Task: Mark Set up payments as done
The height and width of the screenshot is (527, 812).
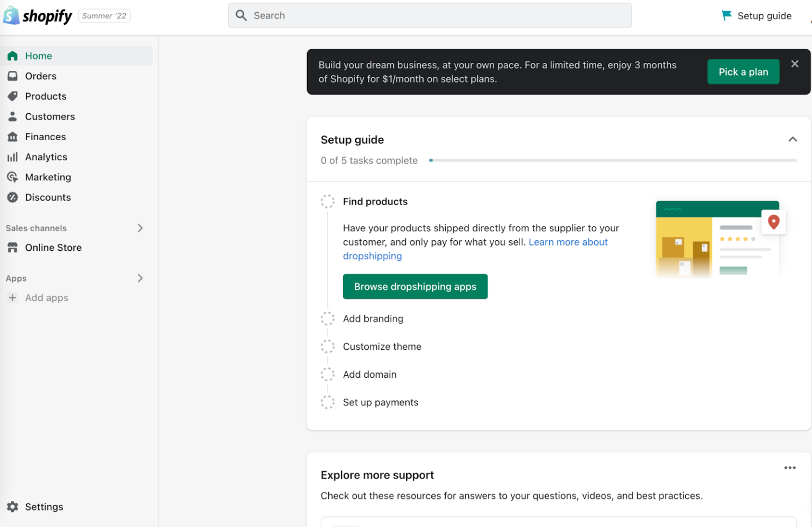Action: [x=328, y=402]
